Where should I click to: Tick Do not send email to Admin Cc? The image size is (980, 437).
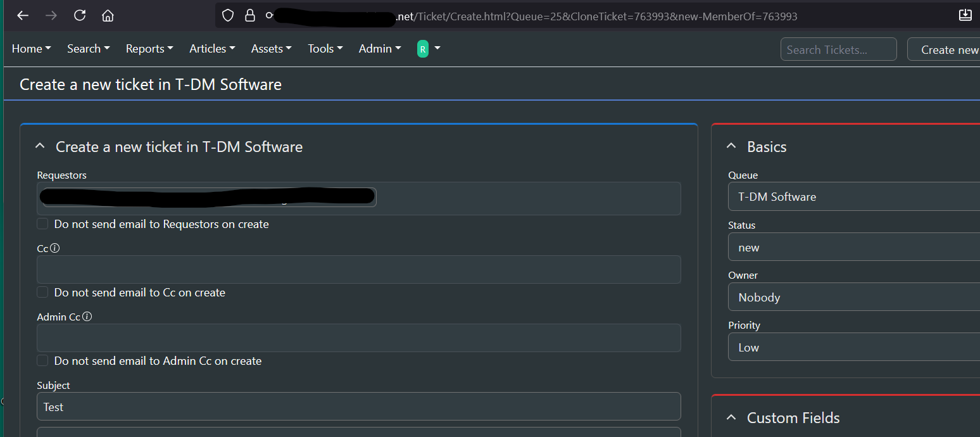pyautogui.click(x=42, y=360)
